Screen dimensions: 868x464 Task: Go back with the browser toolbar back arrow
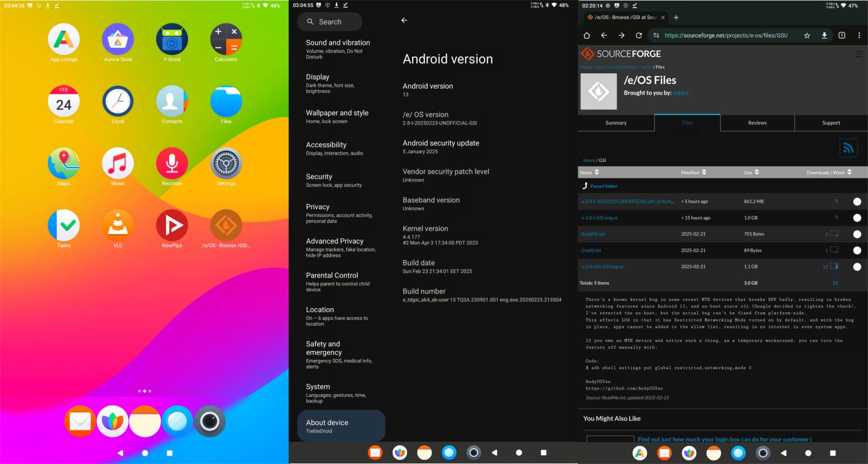604,35
